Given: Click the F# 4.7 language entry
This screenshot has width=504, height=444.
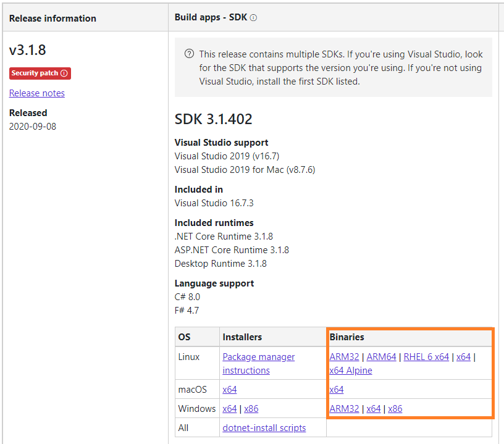Looking at the screenshot, I should click(187, 311).
